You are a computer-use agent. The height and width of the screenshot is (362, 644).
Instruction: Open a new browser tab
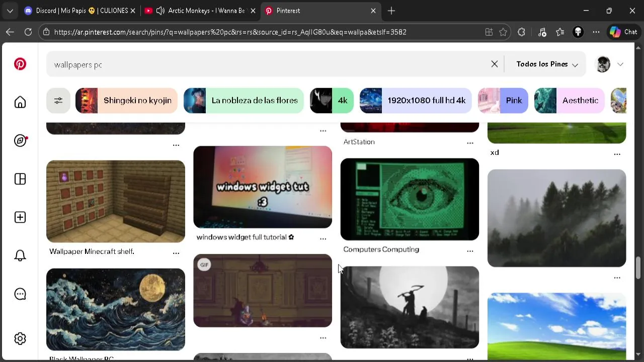(391, 11)
